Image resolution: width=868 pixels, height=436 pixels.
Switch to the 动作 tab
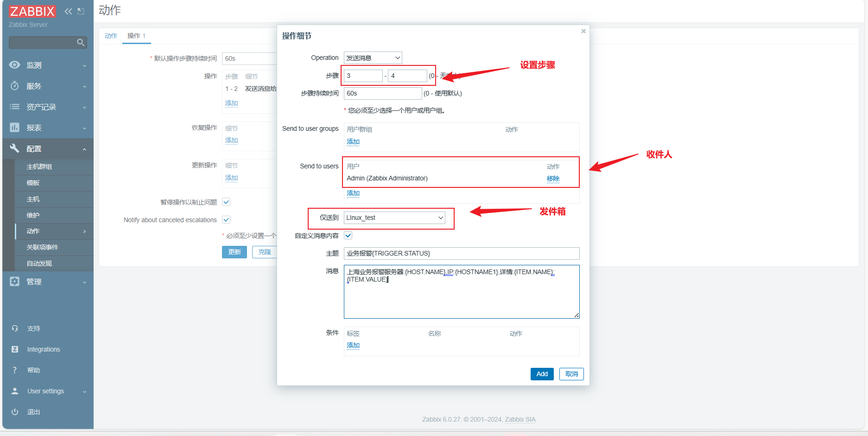click(x=111, y=36)
